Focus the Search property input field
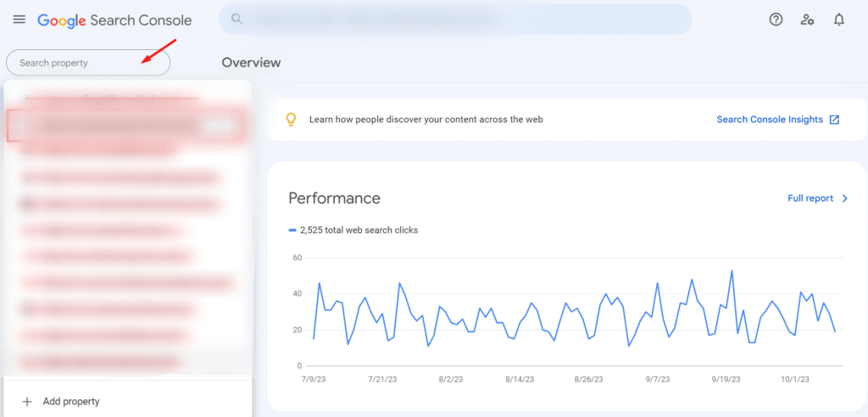Screen dimensions: 868x417 (88, 63)
